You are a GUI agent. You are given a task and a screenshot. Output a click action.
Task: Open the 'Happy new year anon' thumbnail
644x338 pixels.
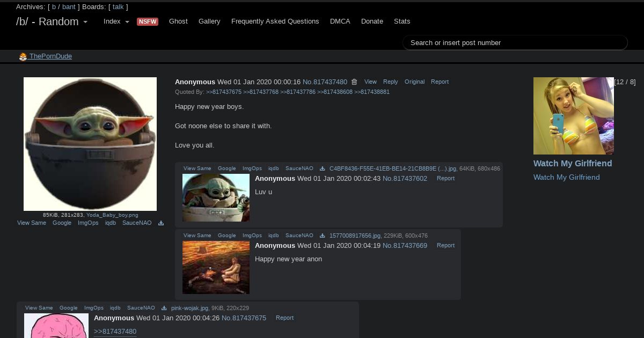216,267
